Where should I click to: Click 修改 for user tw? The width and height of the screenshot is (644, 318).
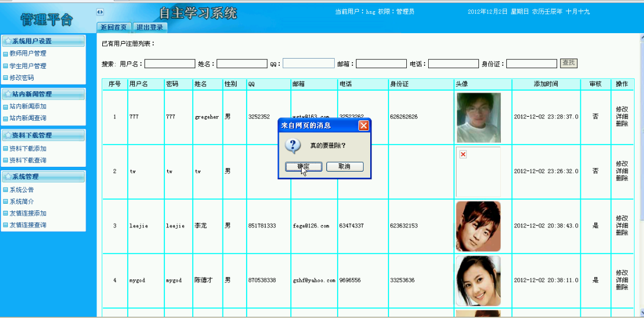click(622, 163)
